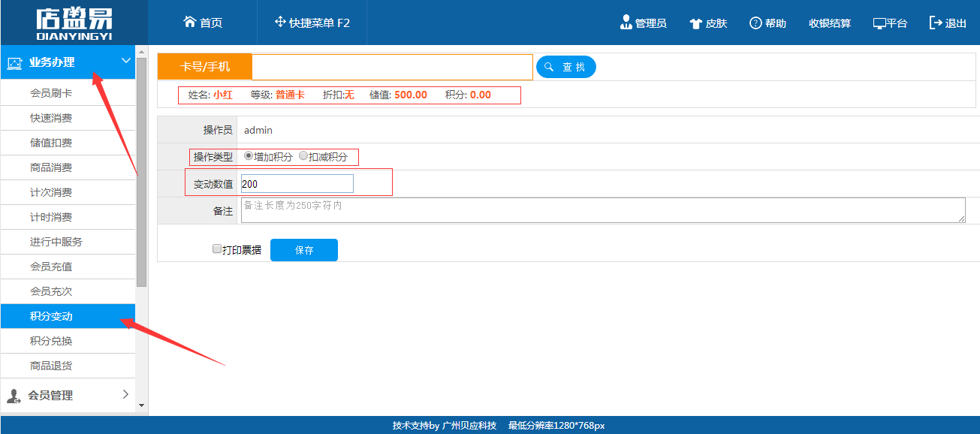Click the 变动数值 field containing 200
The height and width of the screenshot is (434, 980).
[x=297, y=183]
